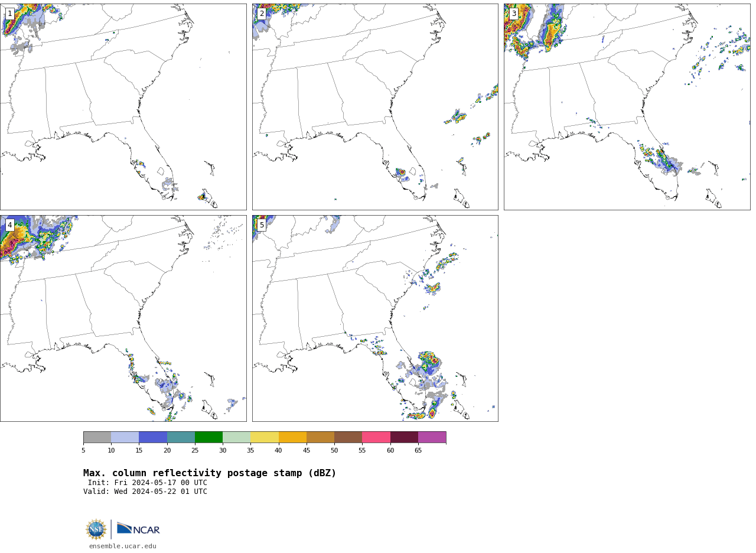756x553 pixels.
Task: Click the 'Init: Fri 2024-05-17 00 UTC' line
Action: tap(148, 483)
